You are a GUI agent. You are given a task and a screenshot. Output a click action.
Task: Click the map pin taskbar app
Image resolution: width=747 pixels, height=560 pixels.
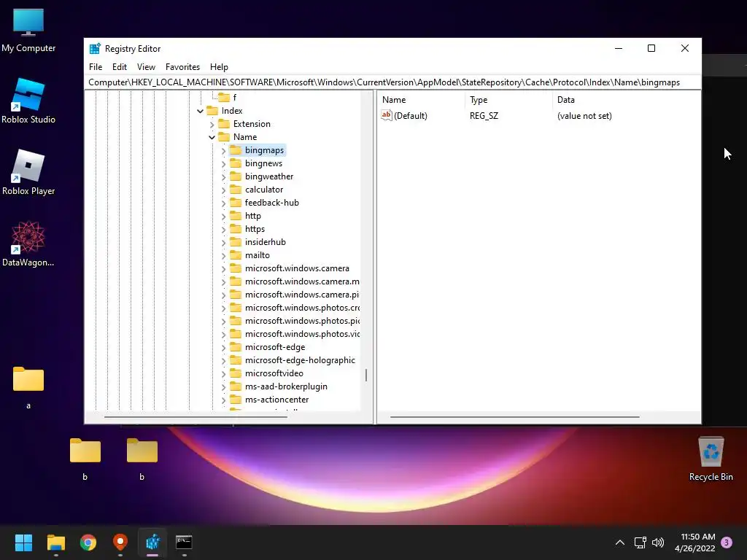pos(120,542)
